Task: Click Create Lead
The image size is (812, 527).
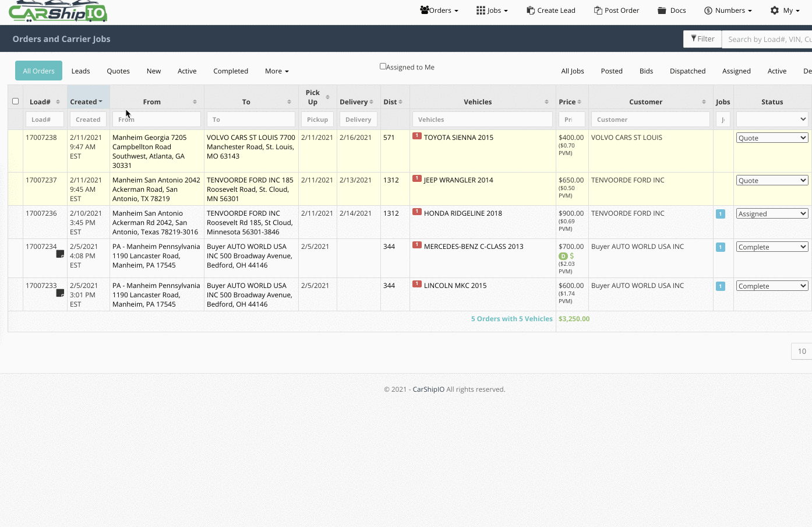Action: (551, 10)
